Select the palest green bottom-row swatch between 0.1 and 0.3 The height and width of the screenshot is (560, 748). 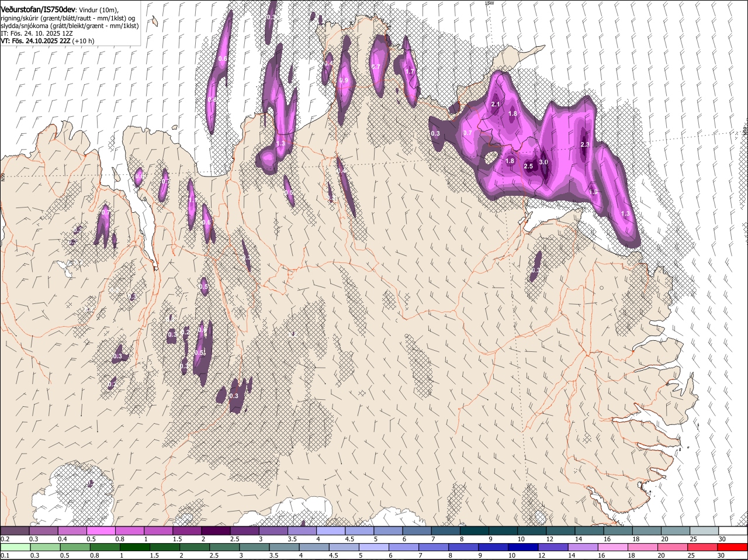(x=16, y=547)
